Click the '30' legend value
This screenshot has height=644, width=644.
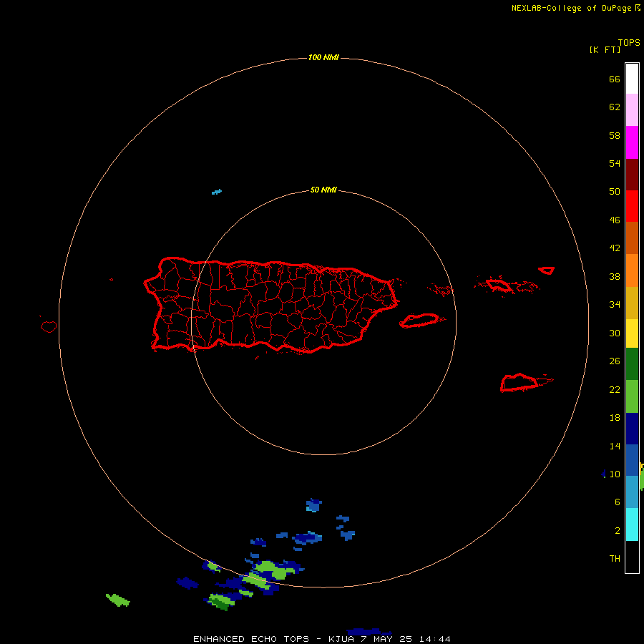615,333
